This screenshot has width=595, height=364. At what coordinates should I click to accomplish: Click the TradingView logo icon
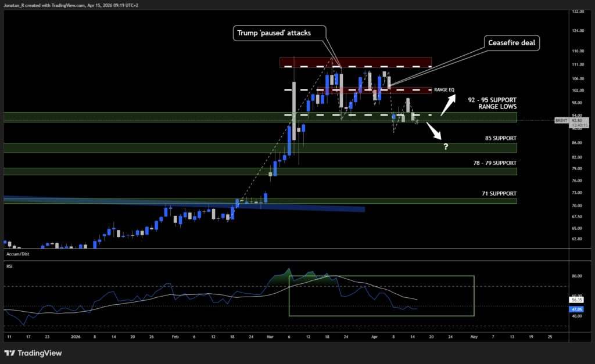(10, 352)
